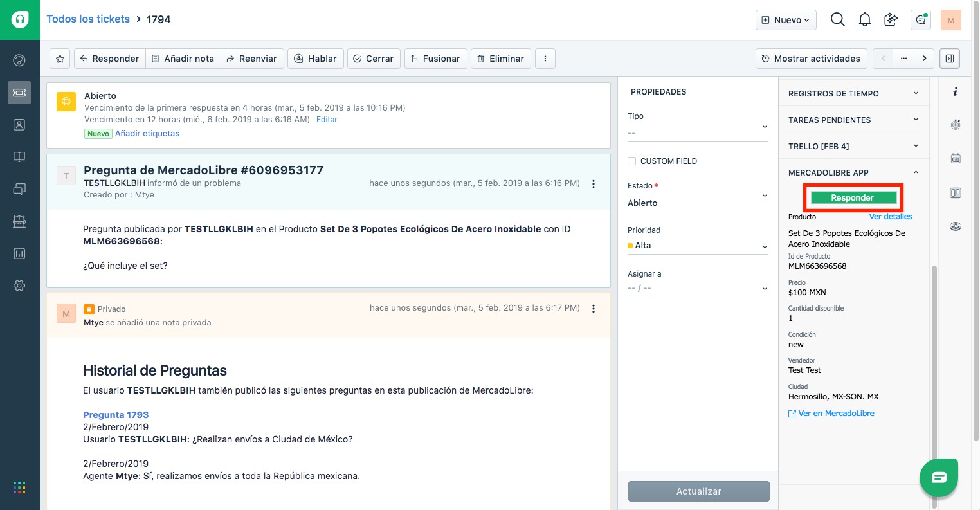Screen dimensions: 980x510
Task: Open the info icon in right rail
Action: 956,92
